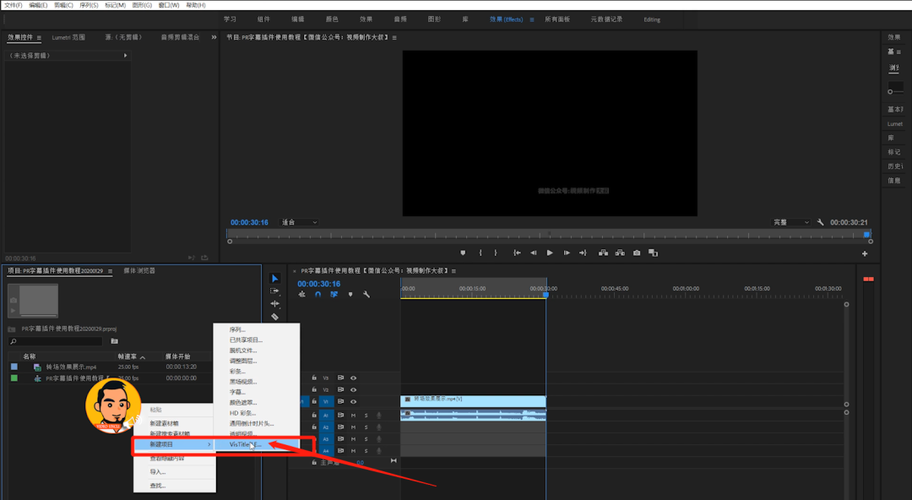Click the blue timeline playhead marker

point(546,295)
